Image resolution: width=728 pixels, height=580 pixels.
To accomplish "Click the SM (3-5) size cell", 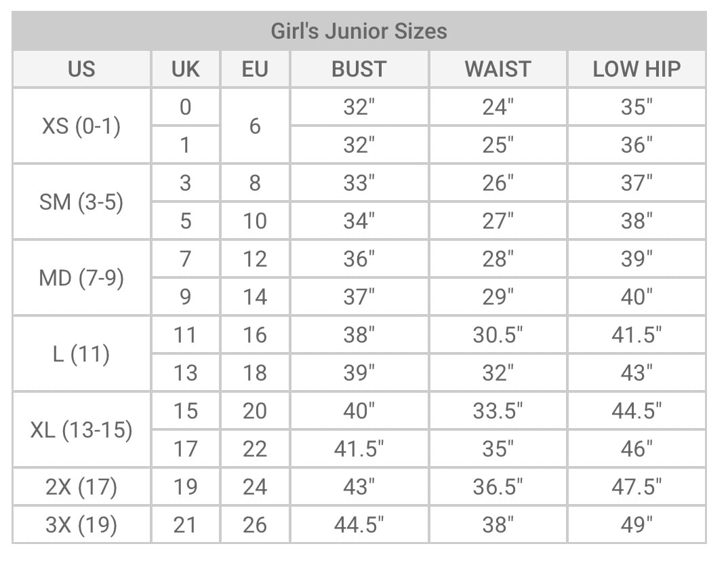I will tap(81, 201).
